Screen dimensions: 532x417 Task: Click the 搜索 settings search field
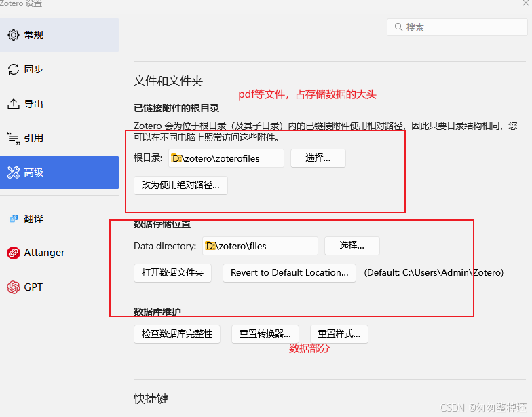457,27
